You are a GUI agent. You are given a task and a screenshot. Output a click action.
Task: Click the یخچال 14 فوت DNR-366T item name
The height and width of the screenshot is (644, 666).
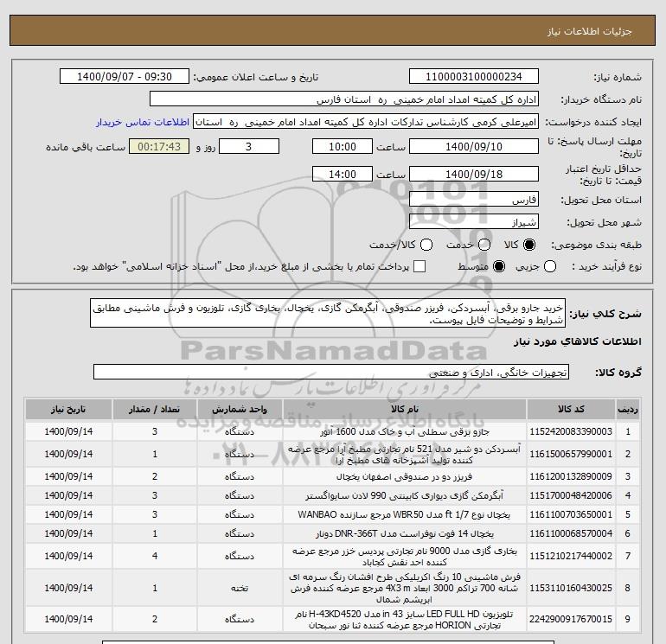tap(405, 533)
